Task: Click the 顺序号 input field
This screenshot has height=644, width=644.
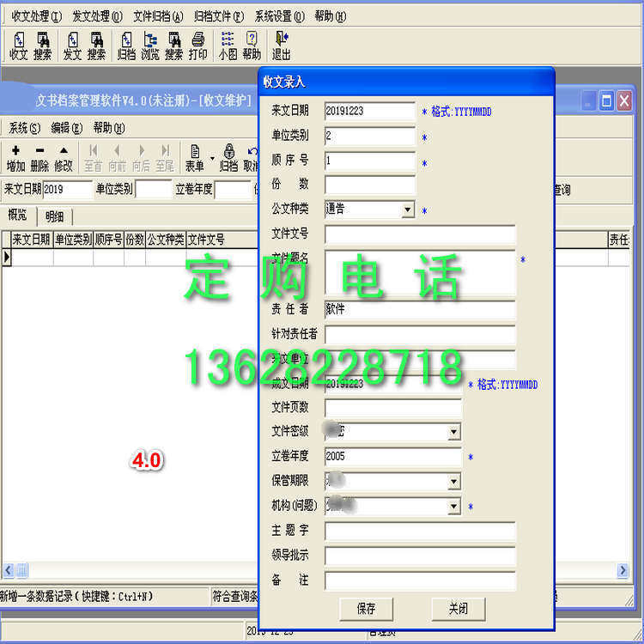Action: [369, 161]
